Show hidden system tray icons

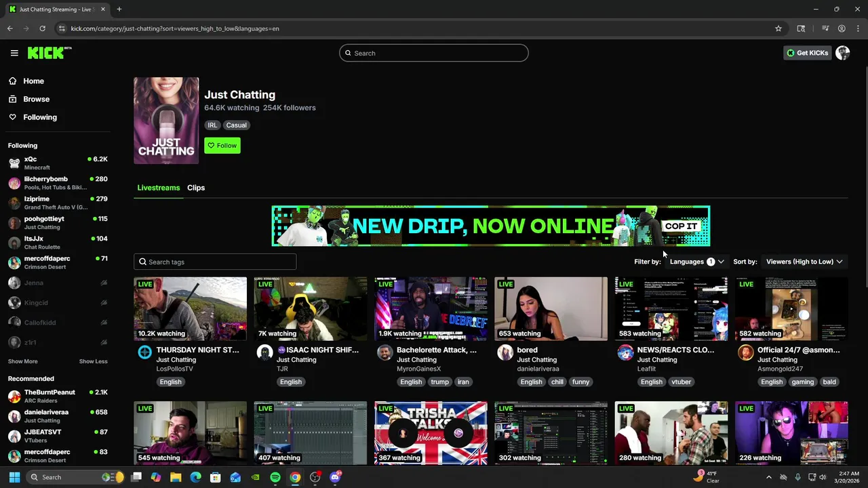768,477
